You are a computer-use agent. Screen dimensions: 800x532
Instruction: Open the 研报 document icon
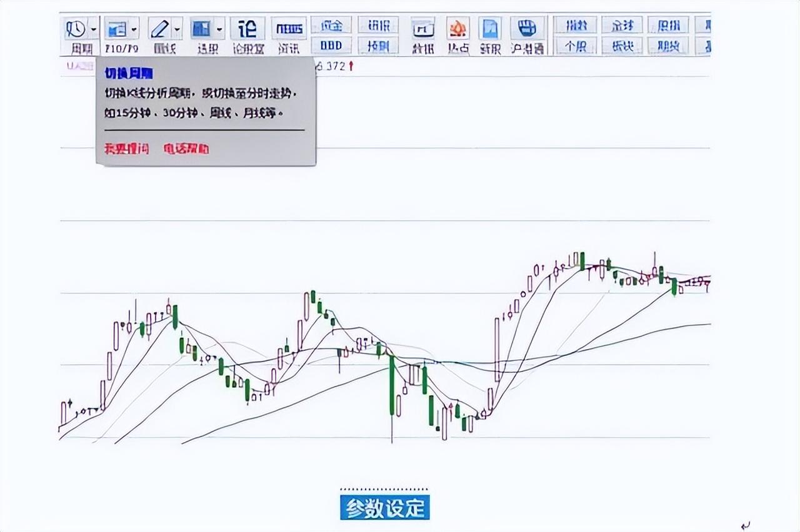[x=490, y=29]
